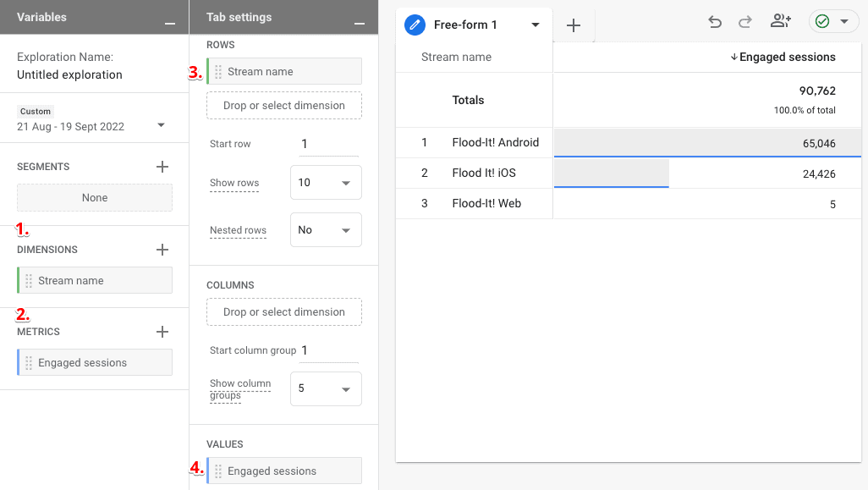868x490 pixels.
Task: Select the Flood-It! Android table row
Action: tap(495, 143)
